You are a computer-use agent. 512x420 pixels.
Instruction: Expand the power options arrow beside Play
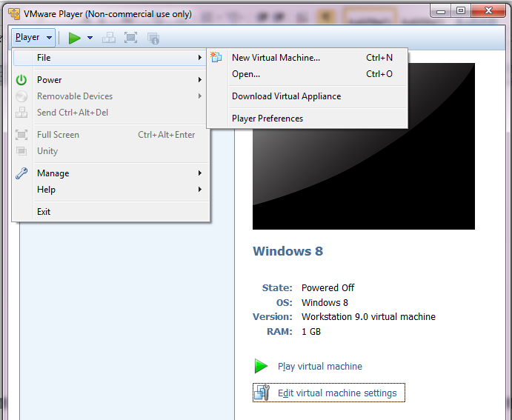90,38
